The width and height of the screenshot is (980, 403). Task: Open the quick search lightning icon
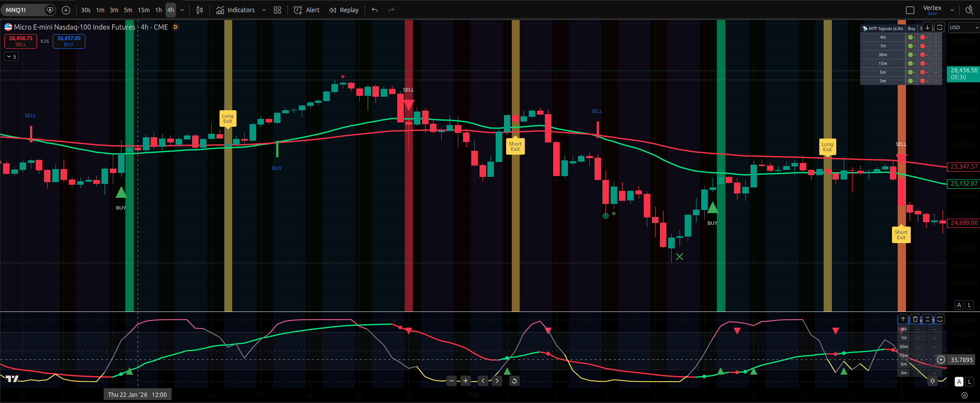[969, 10]
